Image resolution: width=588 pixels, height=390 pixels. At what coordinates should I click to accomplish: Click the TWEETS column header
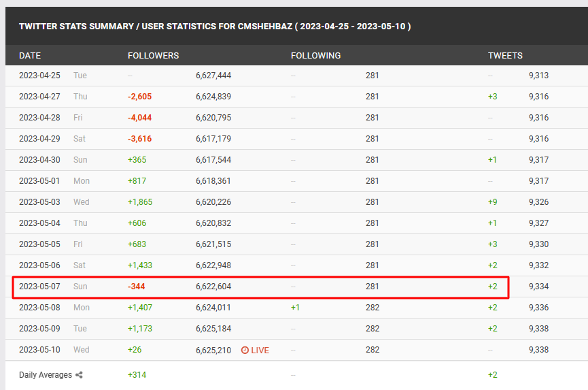pos(505,55)
